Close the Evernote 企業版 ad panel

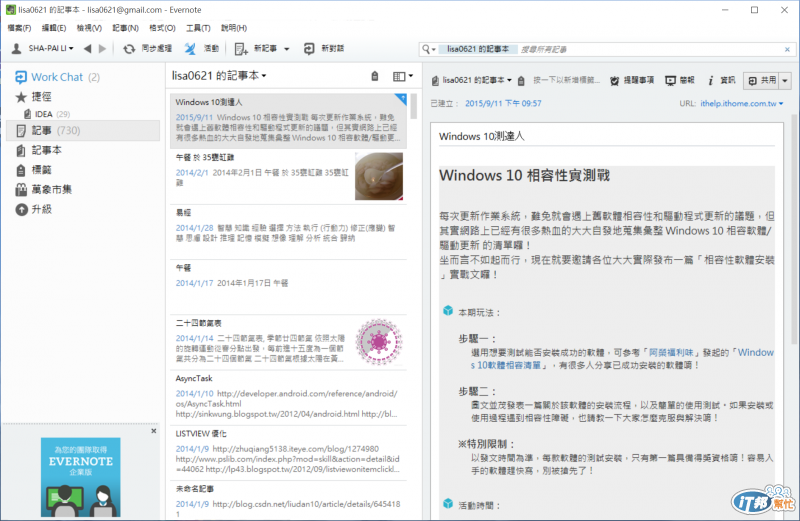click(154, 431)
